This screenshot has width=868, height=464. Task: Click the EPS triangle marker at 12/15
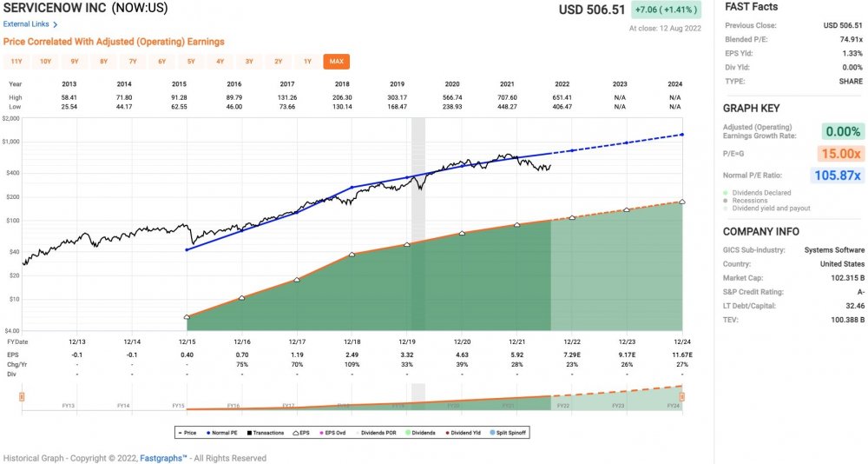click(187, 316)
